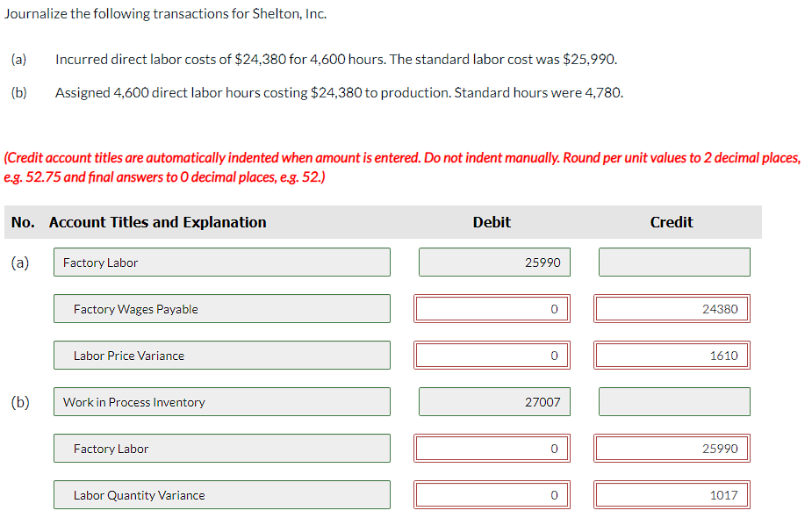This screenshot has width=812, height=525.
Task: Select the debit field showing 27007
Action: [x=494, y=402]
